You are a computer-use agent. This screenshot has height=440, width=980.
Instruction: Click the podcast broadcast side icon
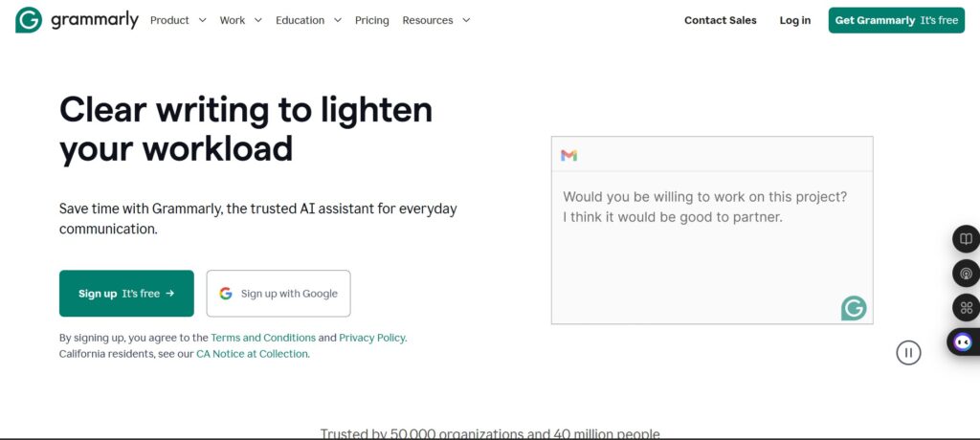coord(966,274)
